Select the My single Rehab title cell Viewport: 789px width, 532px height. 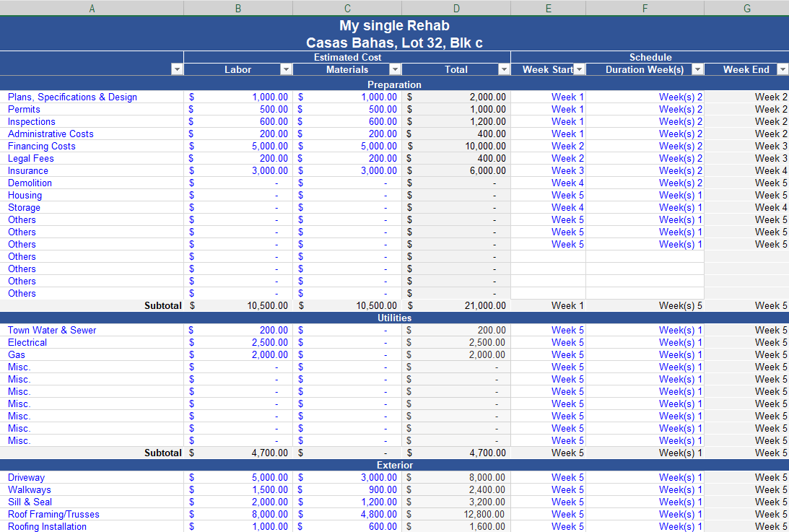tap(394, 26)
